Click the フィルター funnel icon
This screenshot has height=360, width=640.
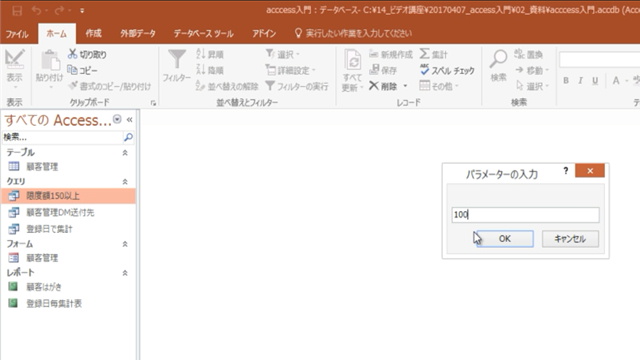[177, 60]
